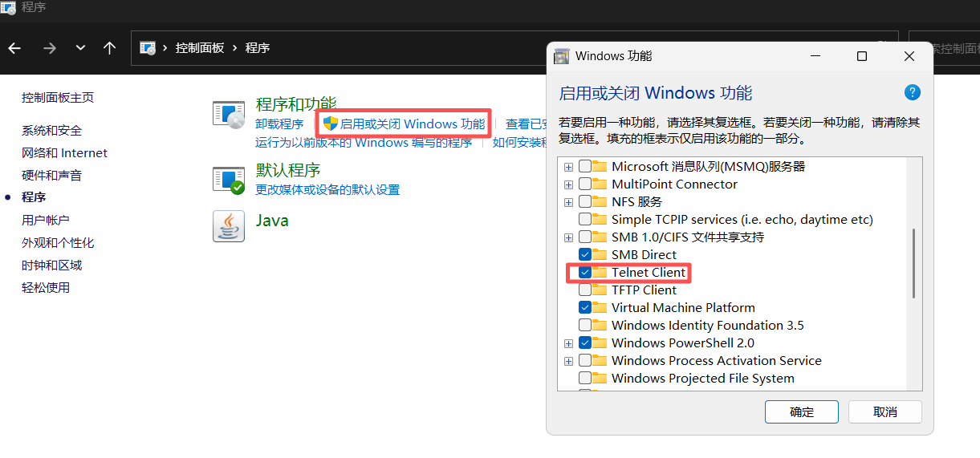The height and width of the screenshot is (458, 980).
Task: Enable Windows Projected File System checkbox
Action: [x=585, y=379]
